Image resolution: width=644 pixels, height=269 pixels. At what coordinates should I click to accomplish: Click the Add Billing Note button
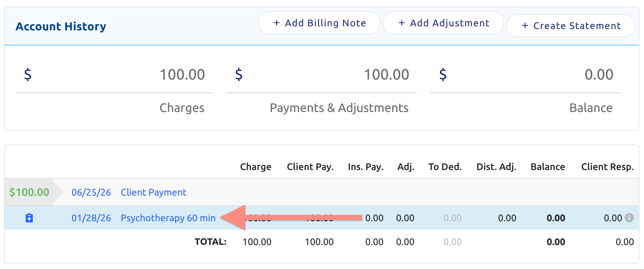[319, 23]
